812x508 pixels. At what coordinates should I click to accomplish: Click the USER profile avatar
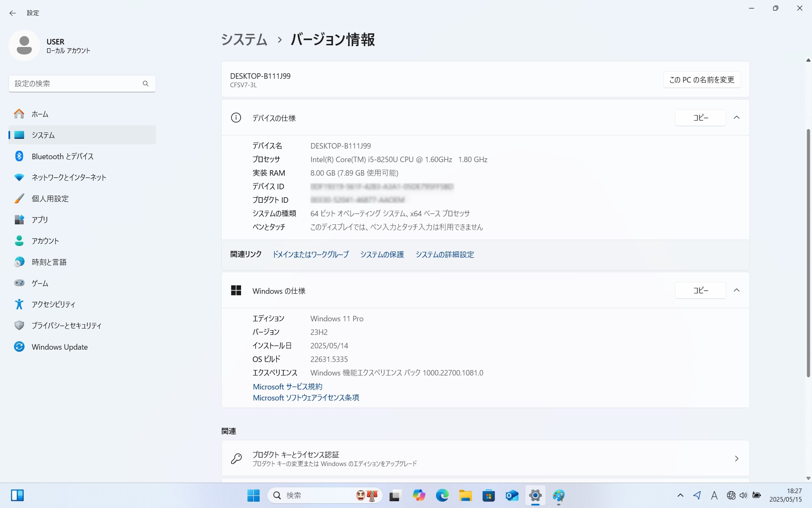point(24,45)
